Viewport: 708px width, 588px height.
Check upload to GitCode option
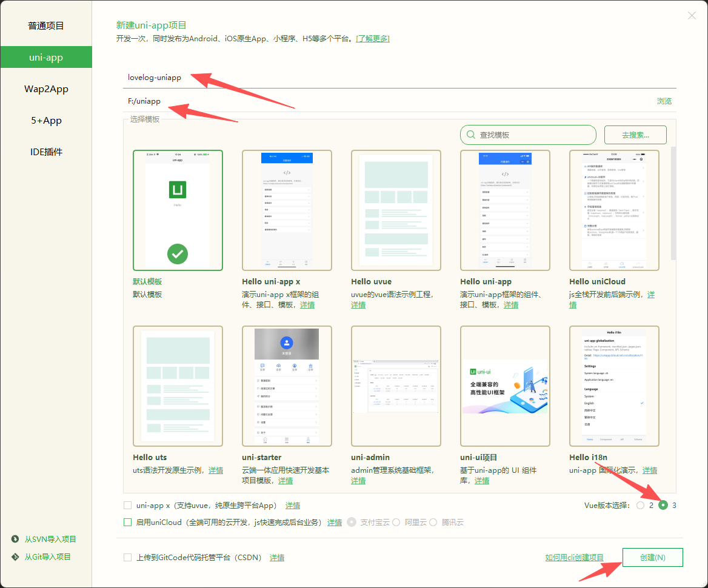click(x=127, y=558)
